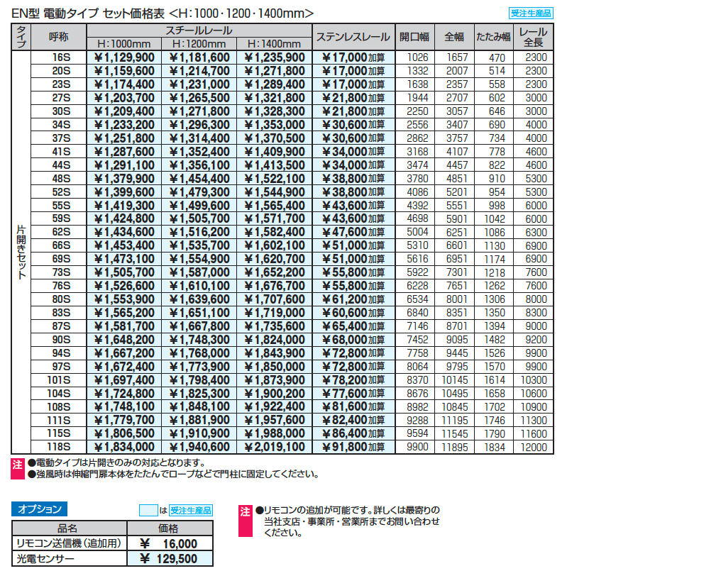Click the red 注 badge below the price table

click(x=17, y=463)
